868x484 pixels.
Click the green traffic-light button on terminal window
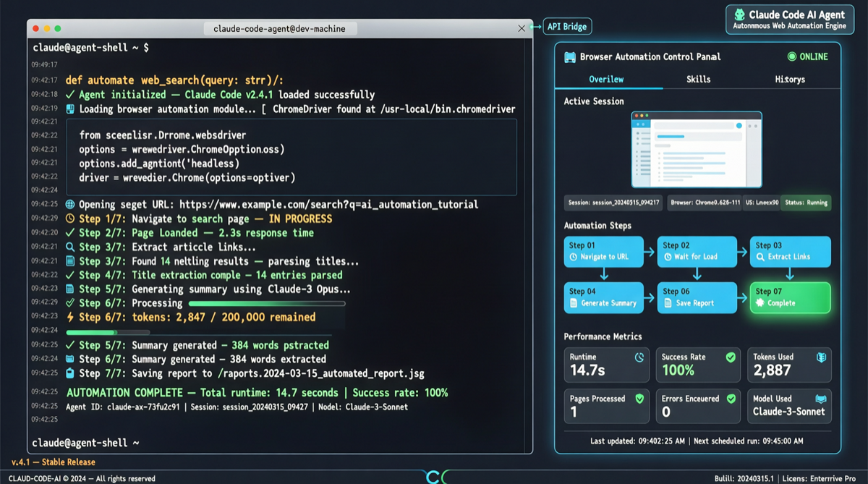[x=58, y=28]
